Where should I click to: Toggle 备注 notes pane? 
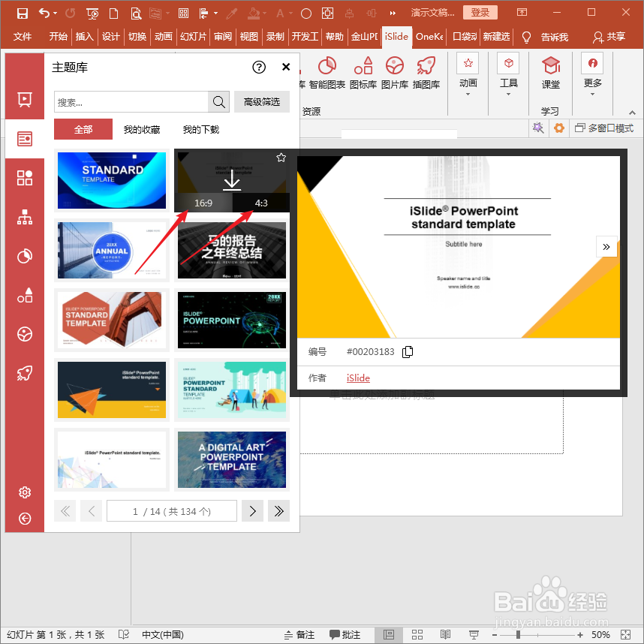[299, 634]
